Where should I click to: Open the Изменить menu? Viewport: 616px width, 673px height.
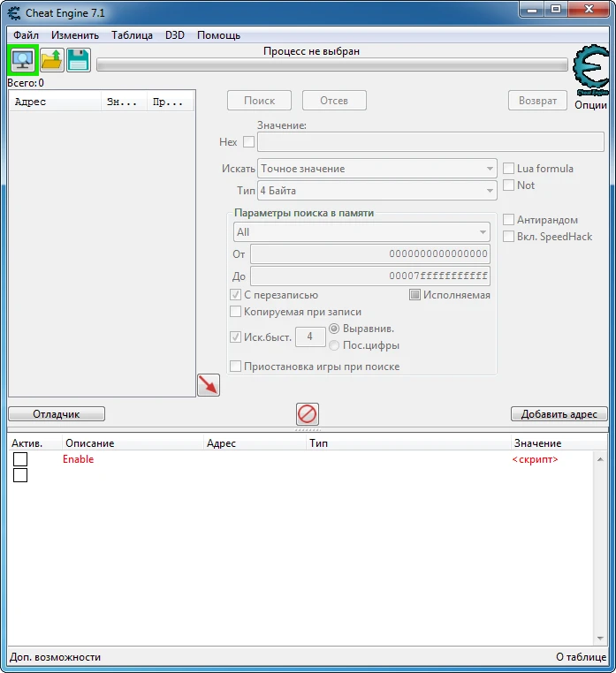tap(75, 35)
